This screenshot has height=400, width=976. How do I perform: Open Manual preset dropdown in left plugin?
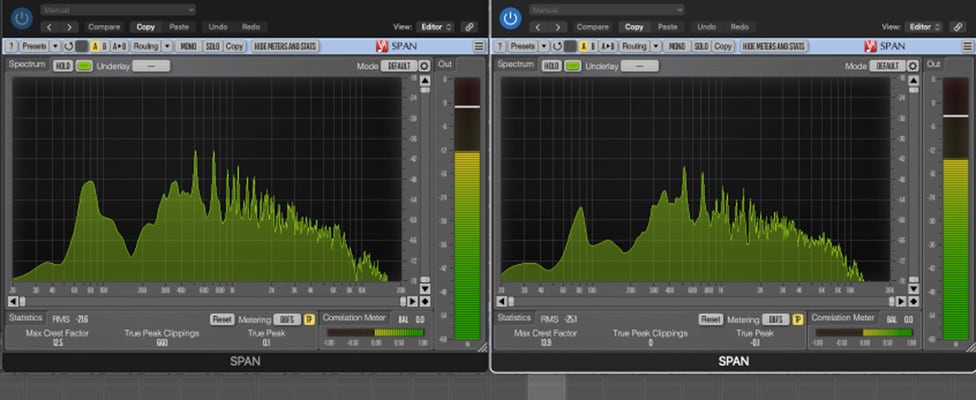118,9
